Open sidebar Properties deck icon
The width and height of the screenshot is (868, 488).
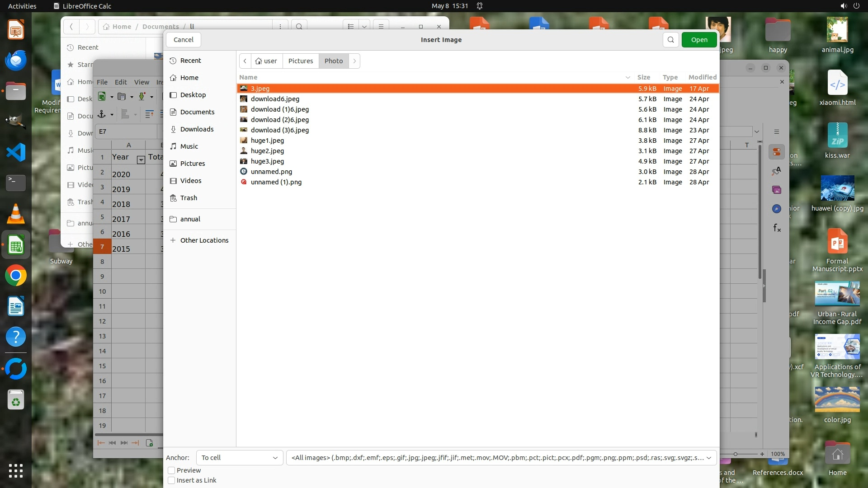coord(777,152)
